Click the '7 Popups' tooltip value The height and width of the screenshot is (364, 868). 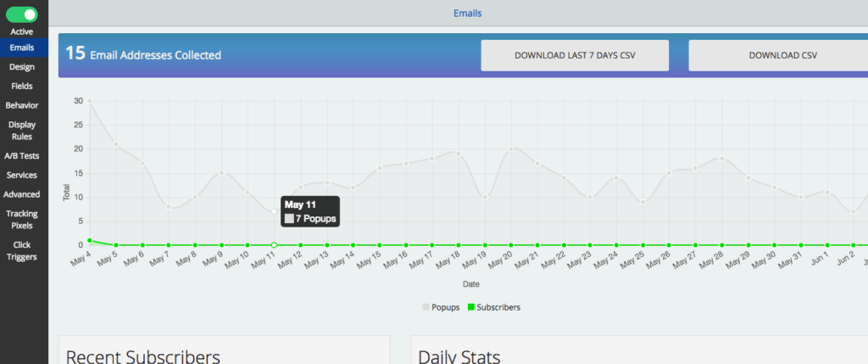pos(315,219)
